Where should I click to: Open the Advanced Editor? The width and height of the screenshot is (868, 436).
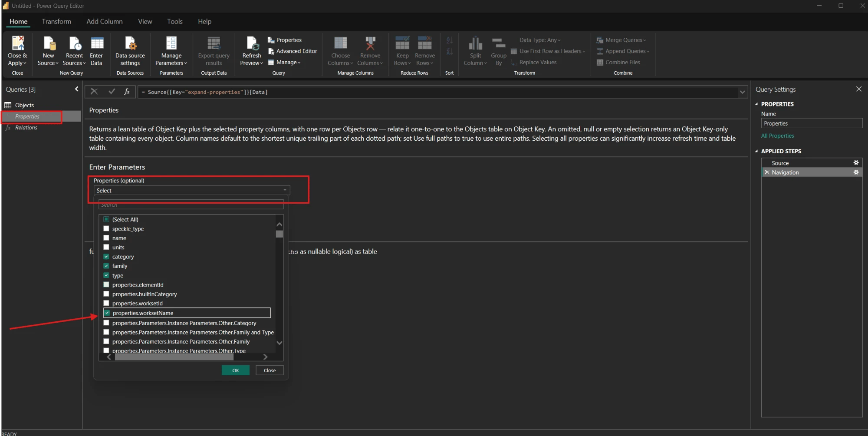pyautogui.click(x=293, y=51)
